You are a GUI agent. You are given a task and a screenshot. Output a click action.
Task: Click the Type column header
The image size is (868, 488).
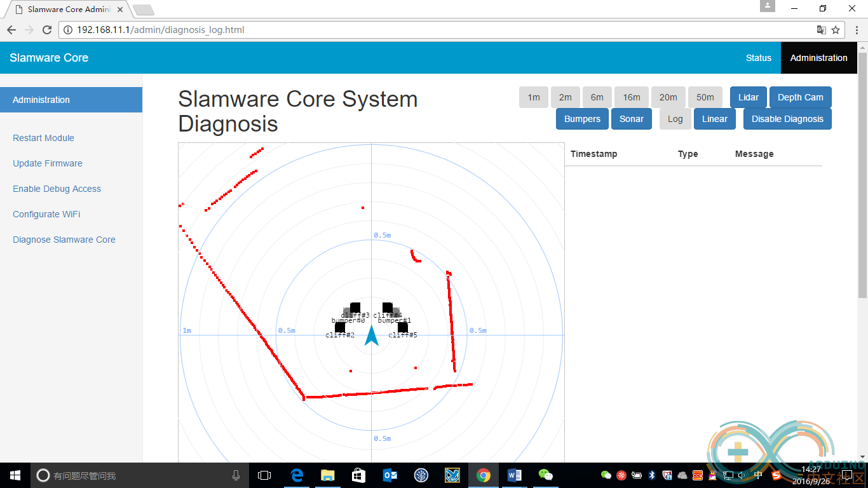click(x=688, y=154)
